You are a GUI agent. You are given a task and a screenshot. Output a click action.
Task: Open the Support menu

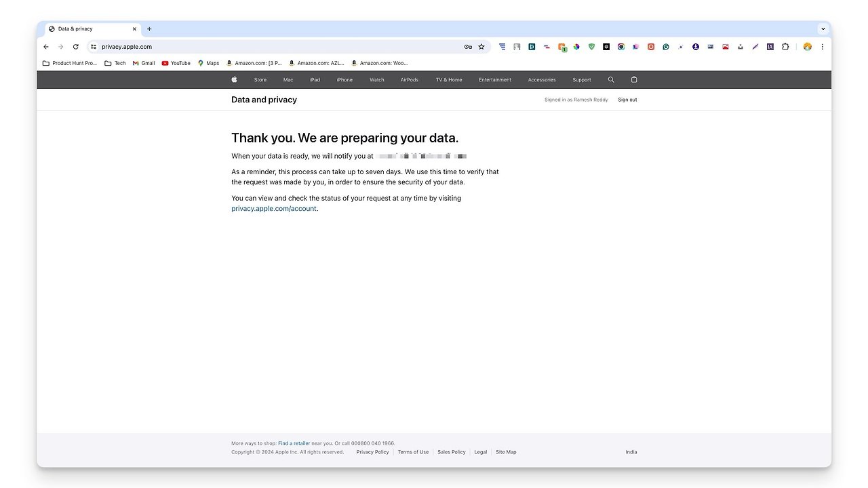coord(582,80)
